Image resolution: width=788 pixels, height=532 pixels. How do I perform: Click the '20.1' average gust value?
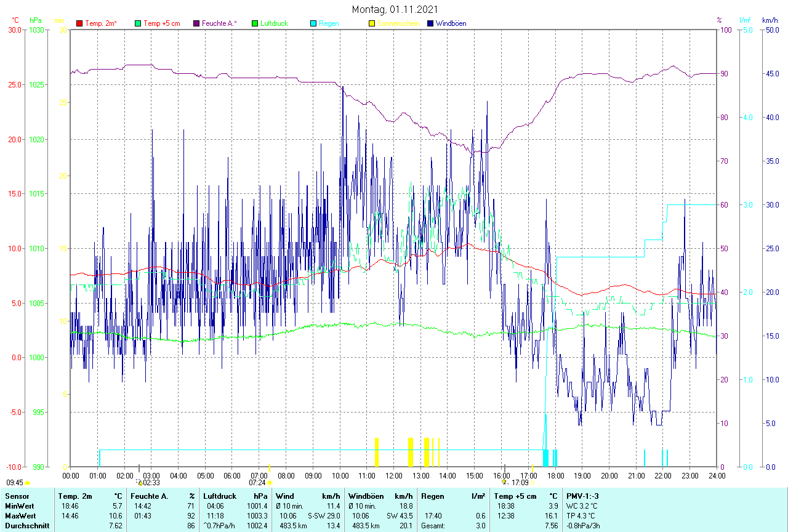[406, 526]
